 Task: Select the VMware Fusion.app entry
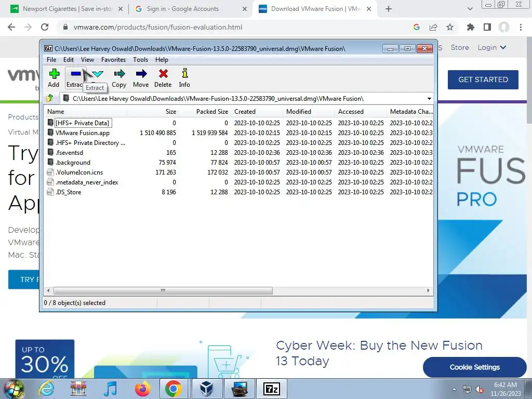tap(83, 132)
